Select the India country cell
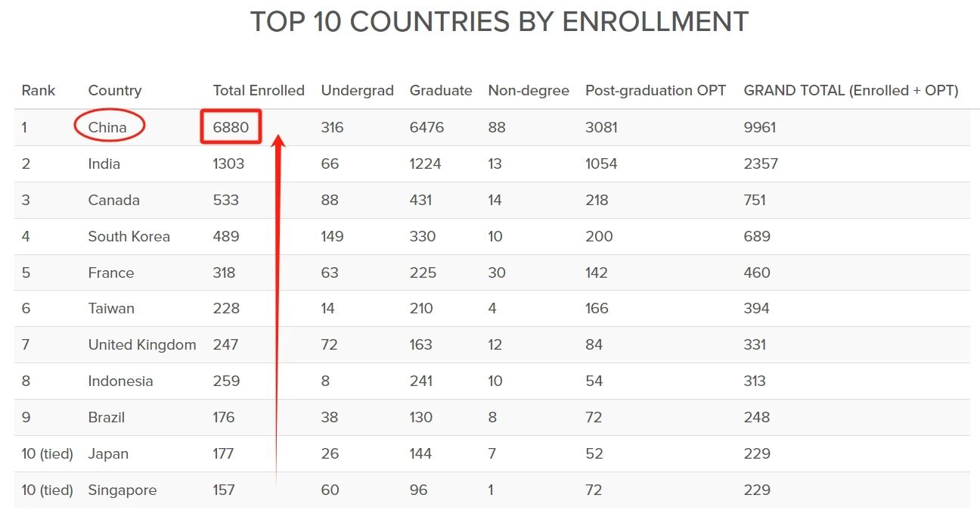Image resolution: width=980 pixels, height=523 pixels. coord(104,163)
